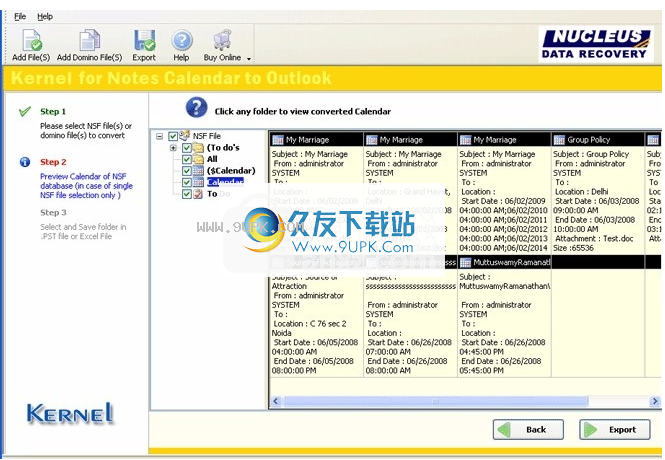Expand the (To do's folder node
The width and height of the screenshot is (665, 460).
173,148
